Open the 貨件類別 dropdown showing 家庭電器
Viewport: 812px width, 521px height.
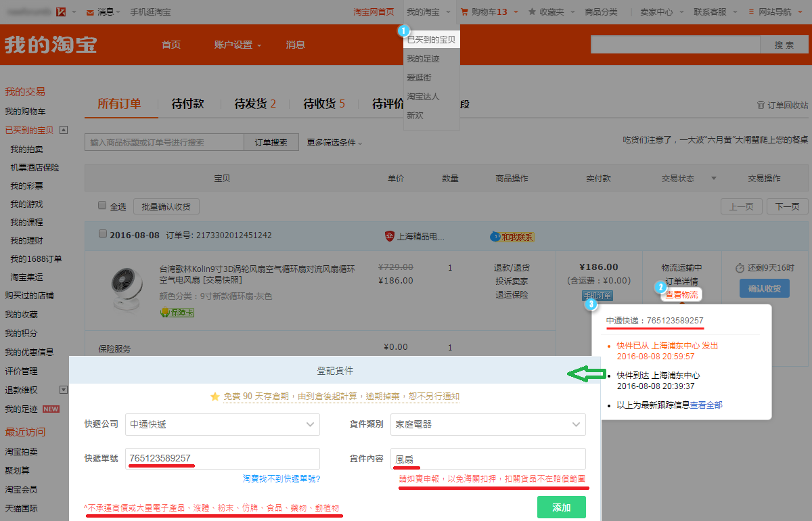point(487,424)
